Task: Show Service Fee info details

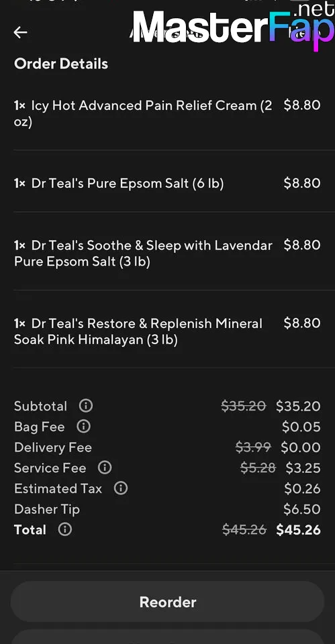Action: click(x=105, y=468)
